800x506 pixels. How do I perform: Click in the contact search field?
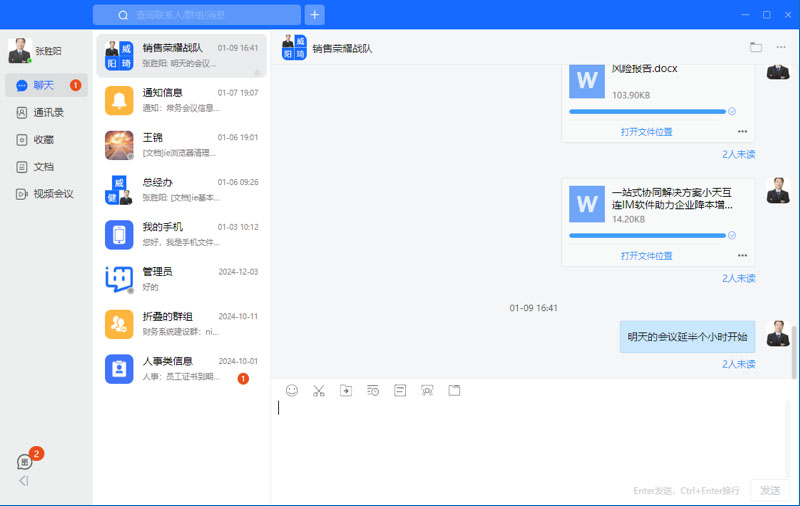[x=205, y=15]
